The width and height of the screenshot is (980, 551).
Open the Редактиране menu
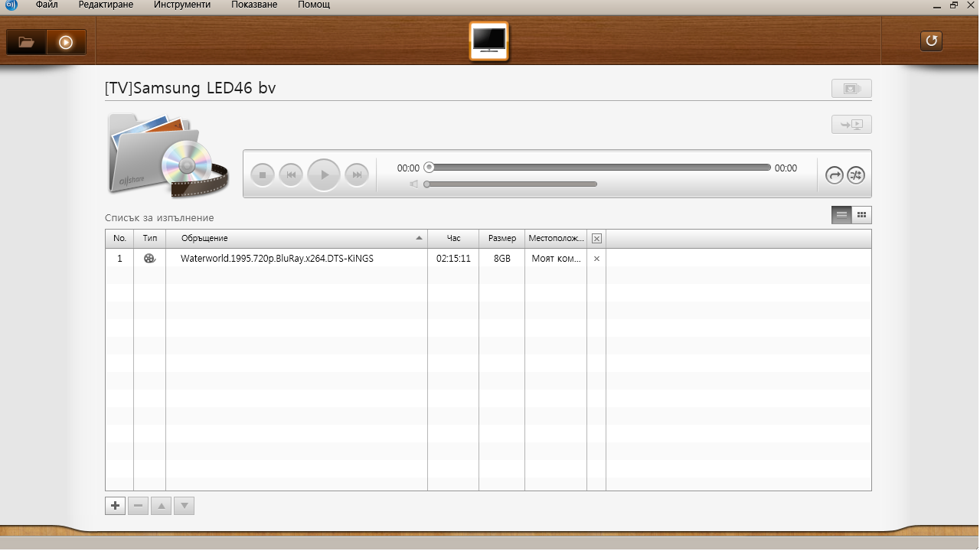106,5
